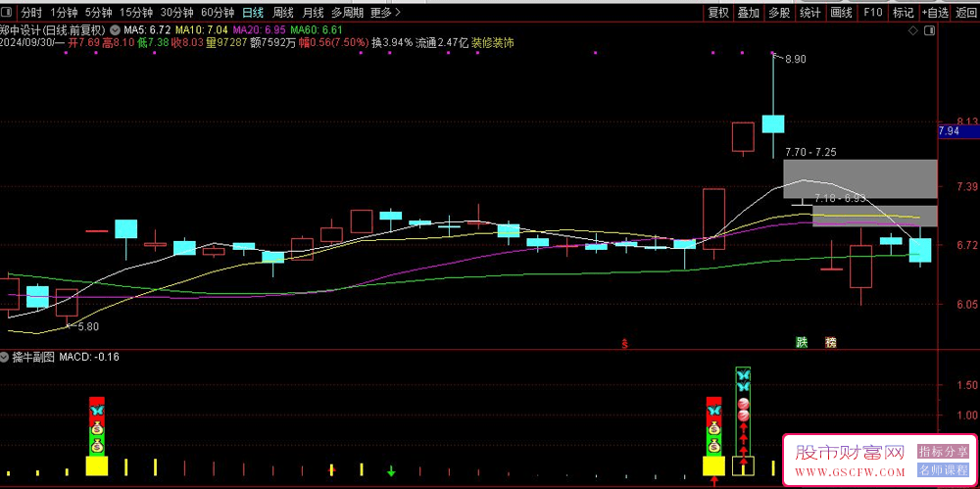
Task: Open the dropdown chevron beside 郑中设计 title
Action: (x=115, y=29)
